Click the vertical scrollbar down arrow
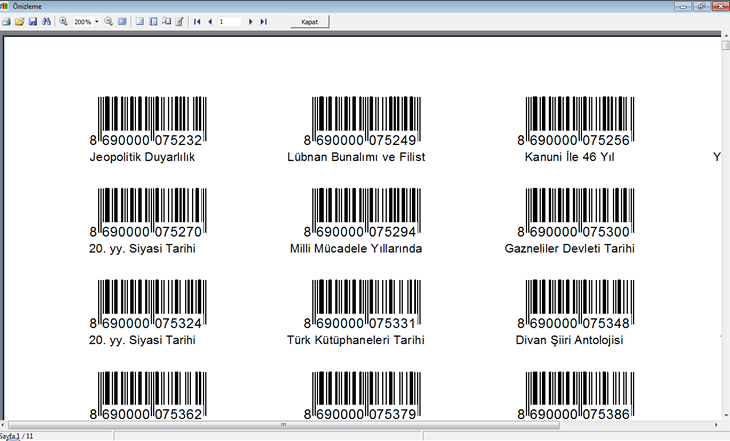Image resolution: width=730 pixels, height=441 pixels. (726, 415)
